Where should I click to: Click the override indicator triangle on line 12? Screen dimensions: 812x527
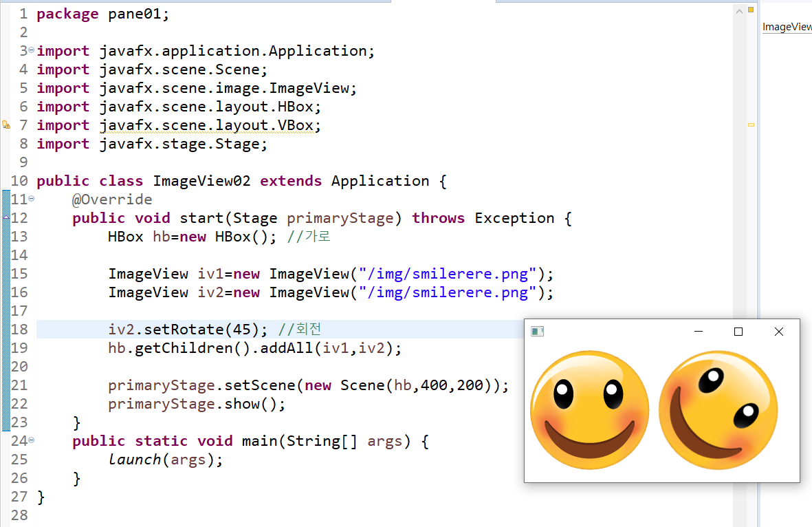click(x=6, y=217)
